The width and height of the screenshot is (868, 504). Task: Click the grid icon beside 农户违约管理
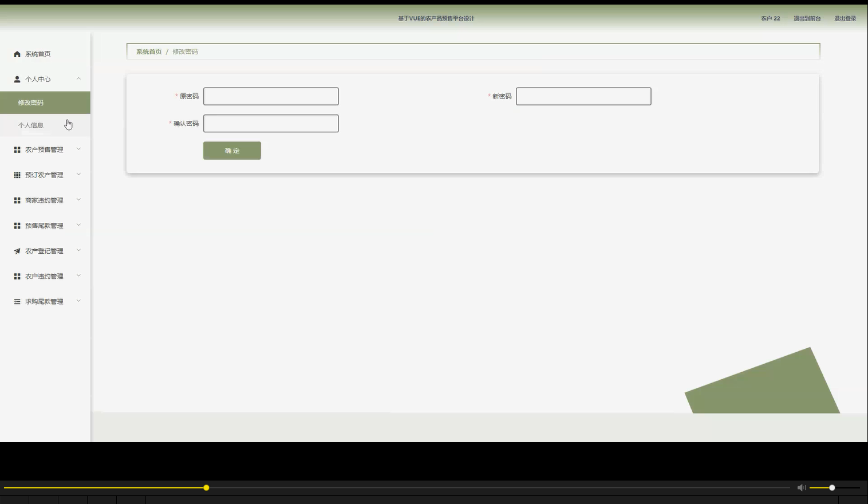[17, 276]
